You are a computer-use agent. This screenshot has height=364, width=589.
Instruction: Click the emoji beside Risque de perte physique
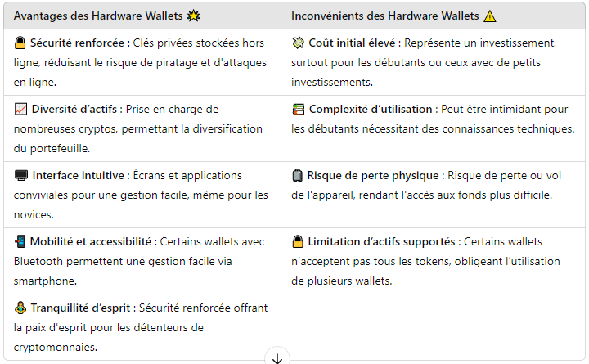pyautogui.click(x=297, y=175)
